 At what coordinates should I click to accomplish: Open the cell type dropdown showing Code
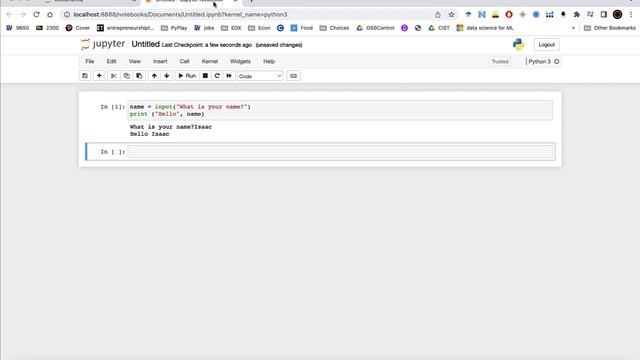coord(260,76)
